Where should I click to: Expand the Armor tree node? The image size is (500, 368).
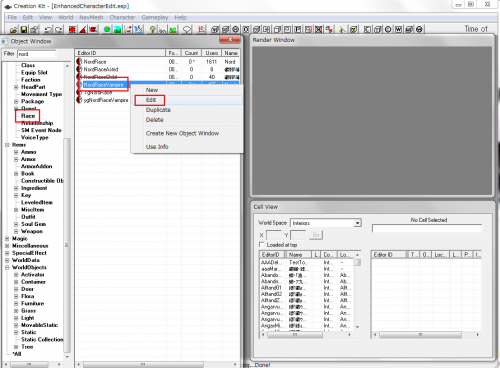16,159
